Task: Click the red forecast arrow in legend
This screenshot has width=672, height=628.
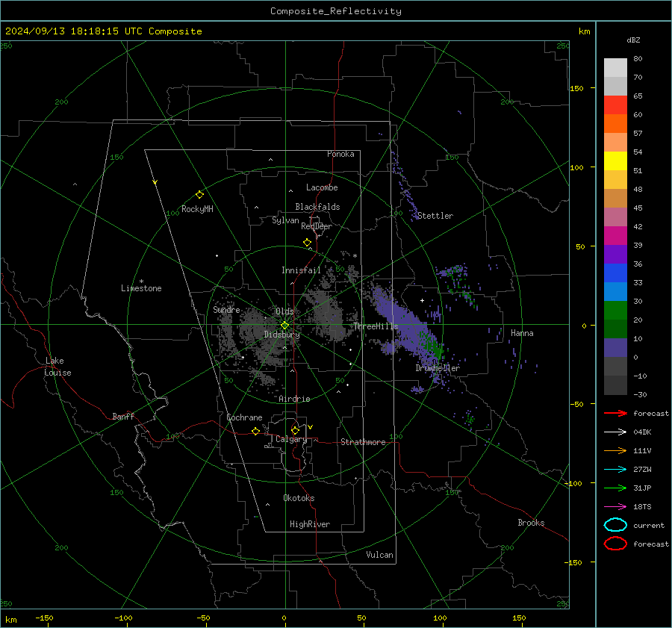Action: (x=615, y=413)
